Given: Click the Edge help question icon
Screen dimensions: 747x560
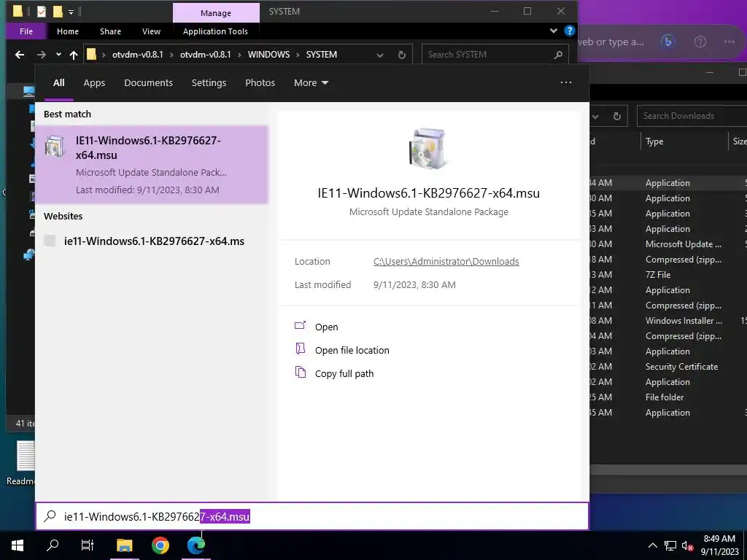Looking at the screenshot, I should tap(700, 42).
